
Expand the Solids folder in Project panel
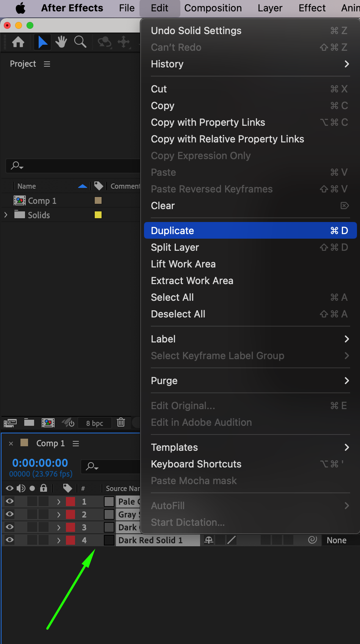[6, 215]
